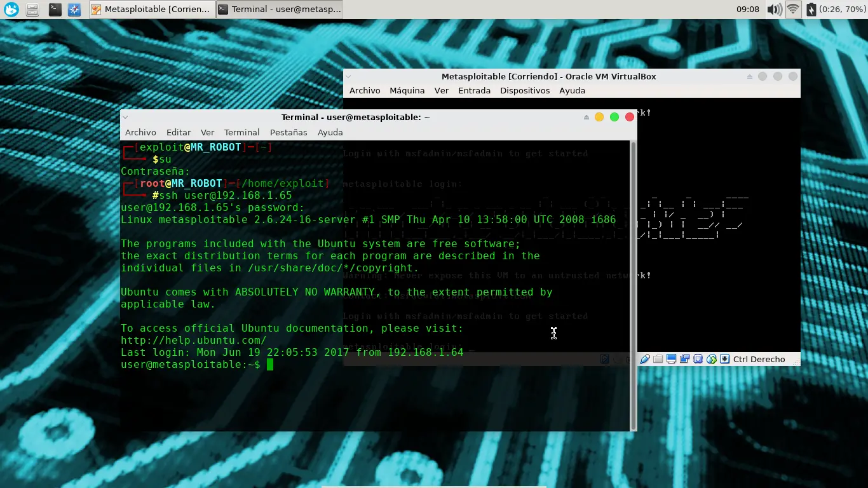Open the Ayuda menu in the Terminal window
The width and height of the screenshot is (868, 488).
point(330,133)
